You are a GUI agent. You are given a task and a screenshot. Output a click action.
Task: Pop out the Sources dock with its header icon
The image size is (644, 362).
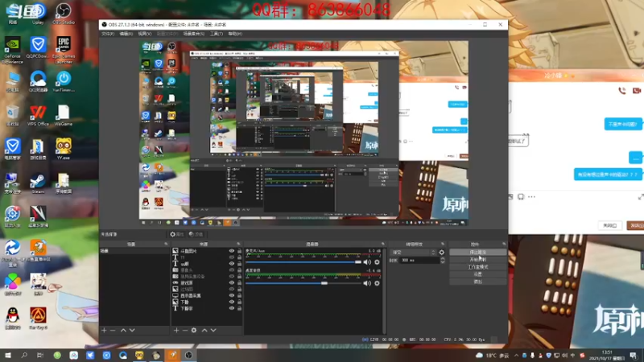tap(238, 245)
